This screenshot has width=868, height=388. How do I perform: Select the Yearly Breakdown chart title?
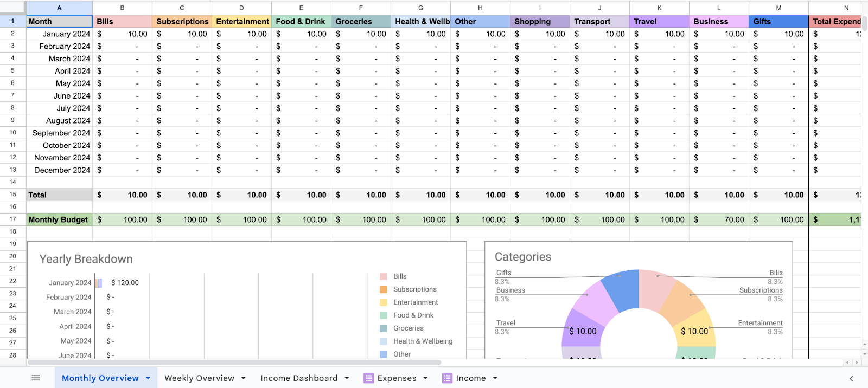(x=86, y=259)
